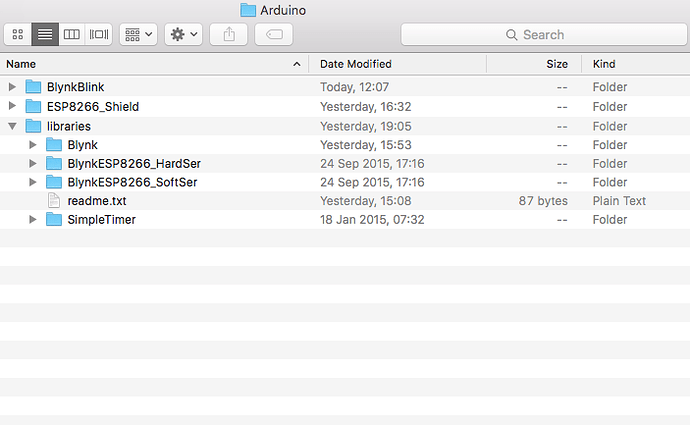Open the item arrangement dropdown

pyautogui.click(x=139, y=34)
